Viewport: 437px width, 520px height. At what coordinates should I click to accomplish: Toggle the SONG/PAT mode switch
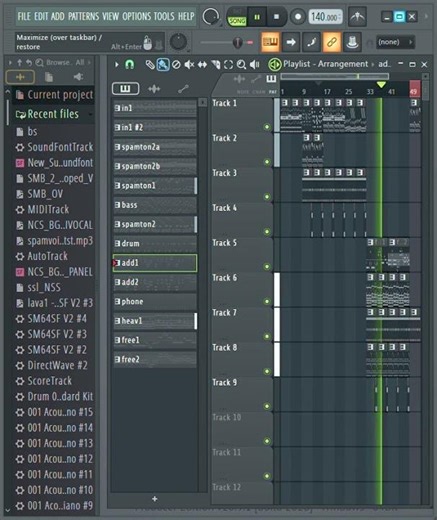pyautogui.click(x=237, y=17)
